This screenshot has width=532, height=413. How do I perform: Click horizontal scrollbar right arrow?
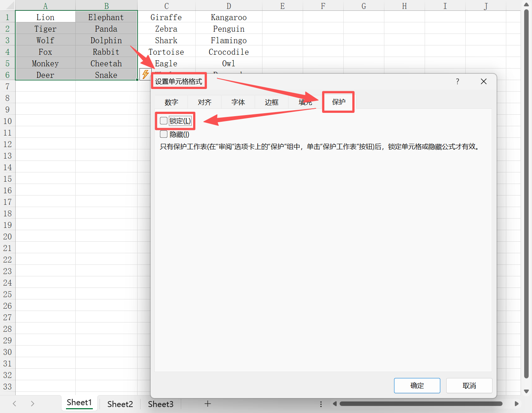click(x=516, y=404)
